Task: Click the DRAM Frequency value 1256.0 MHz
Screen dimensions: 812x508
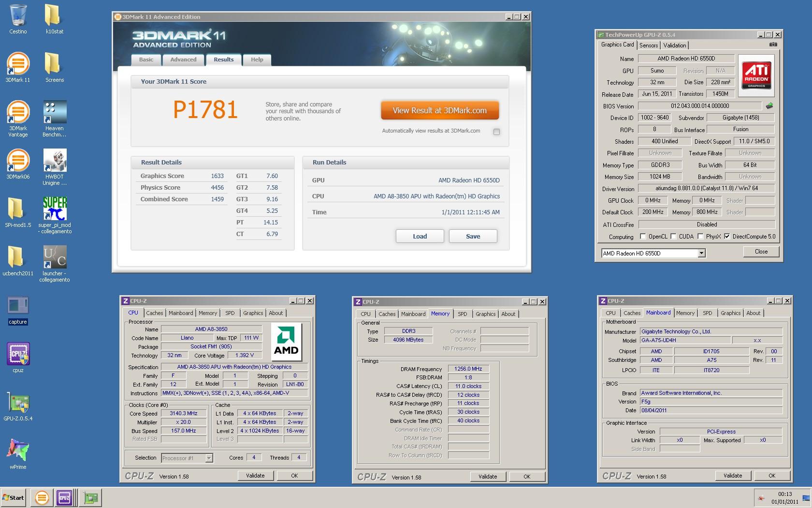Action: pyautogui.click(x=468, y=369)
